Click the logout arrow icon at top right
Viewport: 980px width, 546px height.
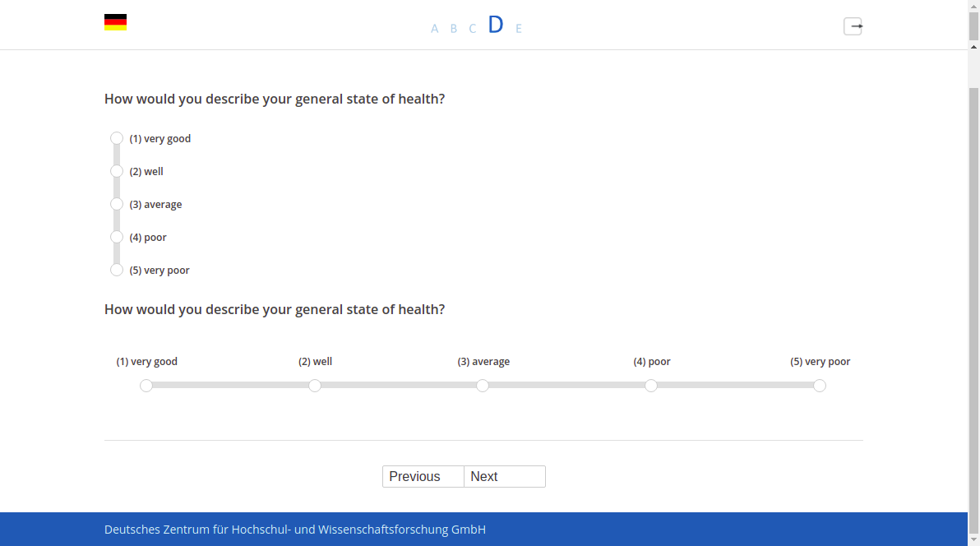853,26
